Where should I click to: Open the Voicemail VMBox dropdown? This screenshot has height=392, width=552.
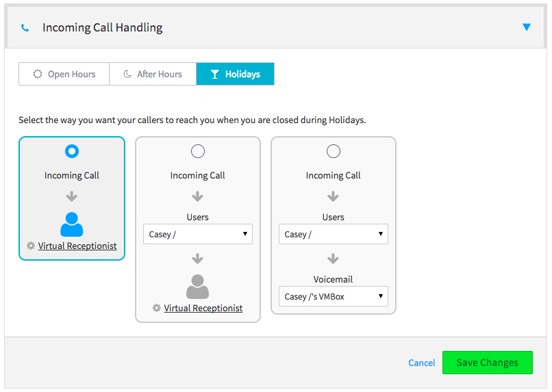pos(333,296)
